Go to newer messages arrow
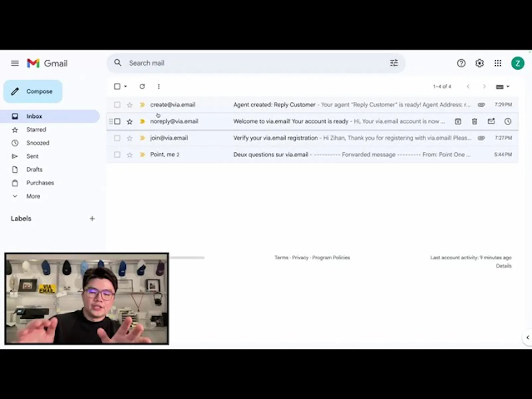 click(468, 86)
